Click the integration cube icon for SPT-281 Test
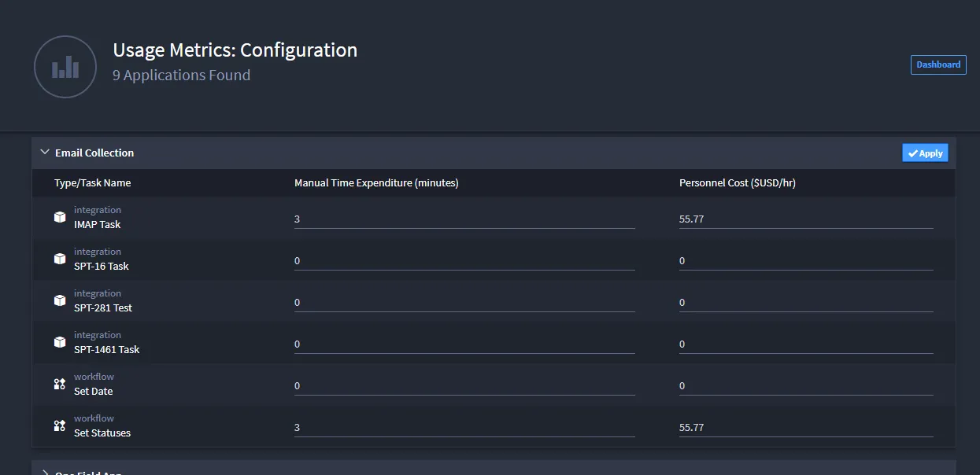Screen dimensions: 980x475 pyautogui.click(x=60, y=300)
